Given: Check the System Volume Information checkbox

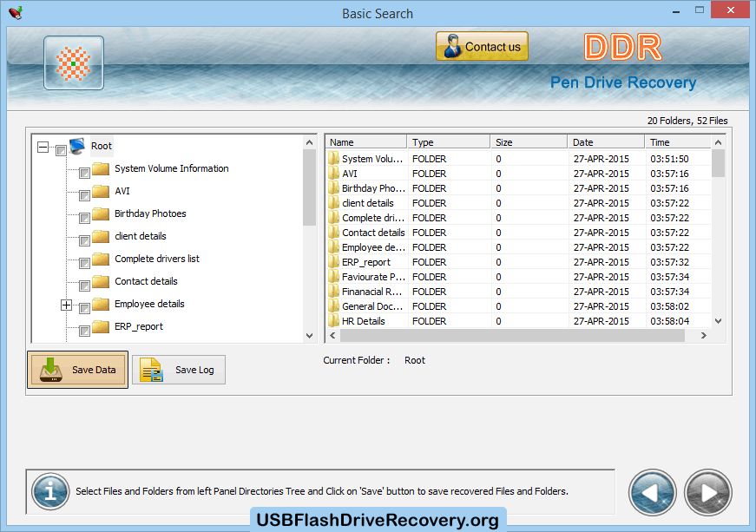Looking at the screenshot, I should click(84, 173).
